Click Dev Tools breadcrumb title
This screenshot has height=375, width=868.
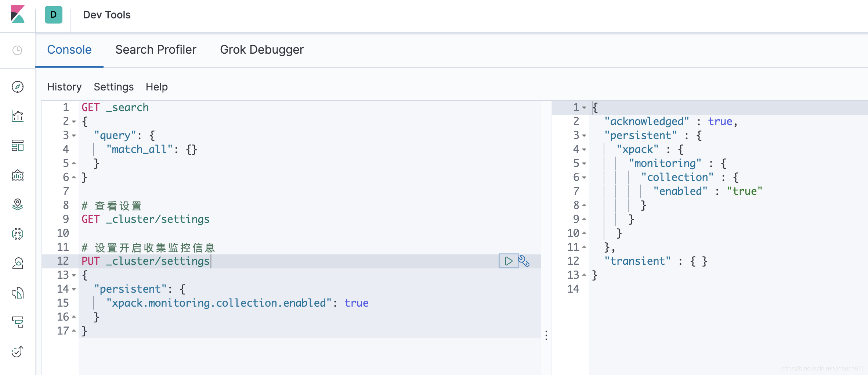click(x=107, y=15)
